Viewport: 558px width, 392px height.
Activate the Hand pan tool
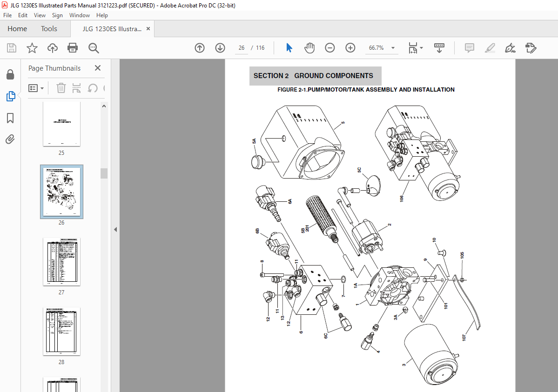(309, 48)
